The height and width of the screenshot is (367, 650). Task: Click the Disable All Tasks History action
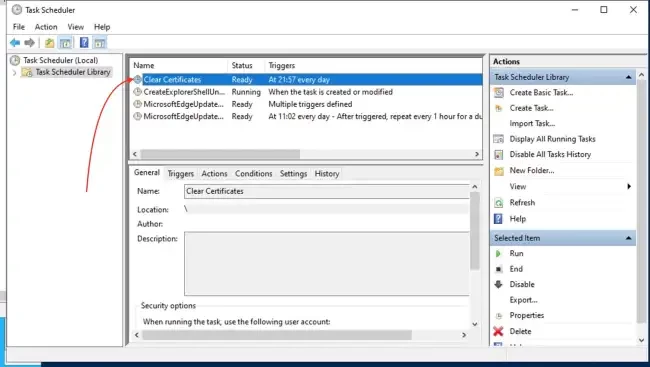coord(550,155)
